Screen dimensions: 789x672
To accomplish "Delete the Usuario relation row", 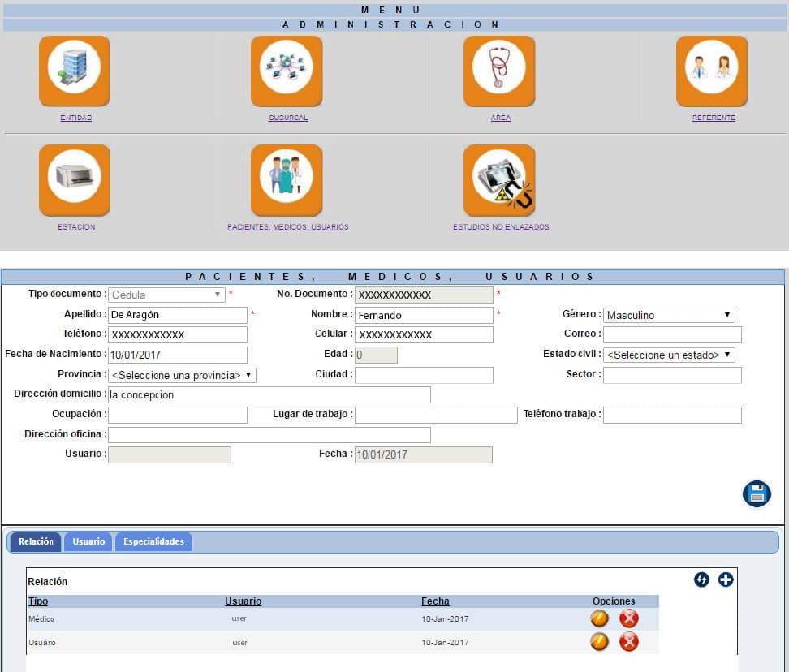I will pos(629,642).
